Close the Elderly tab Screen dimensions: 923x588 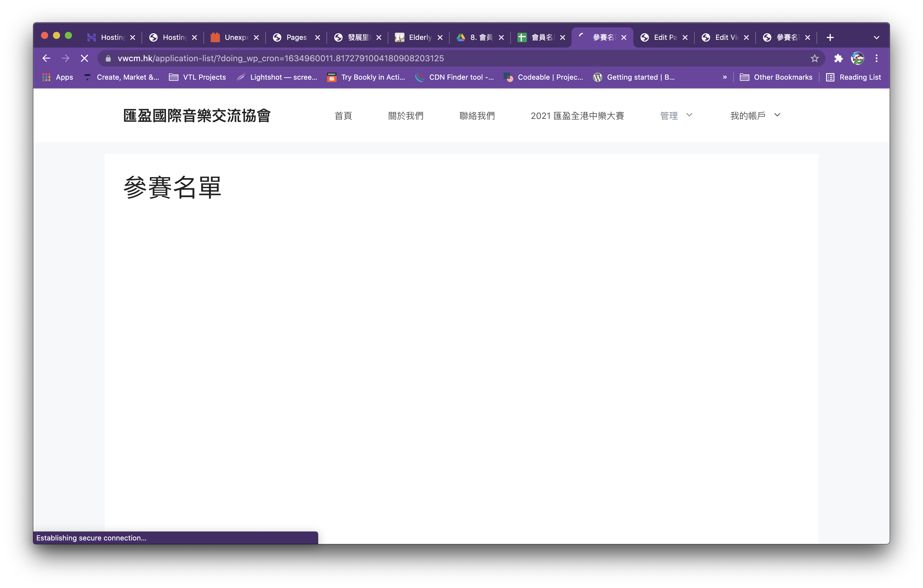pos(440,37)
